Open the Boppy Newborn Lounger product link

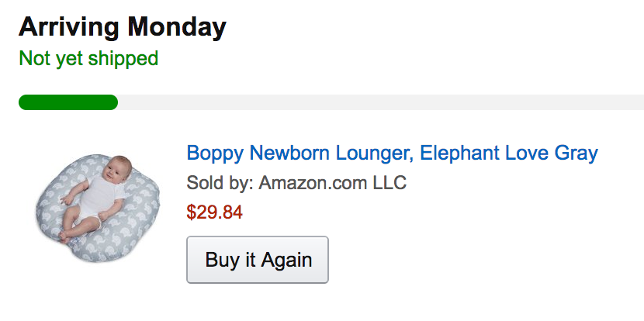(x=392, y=153)
